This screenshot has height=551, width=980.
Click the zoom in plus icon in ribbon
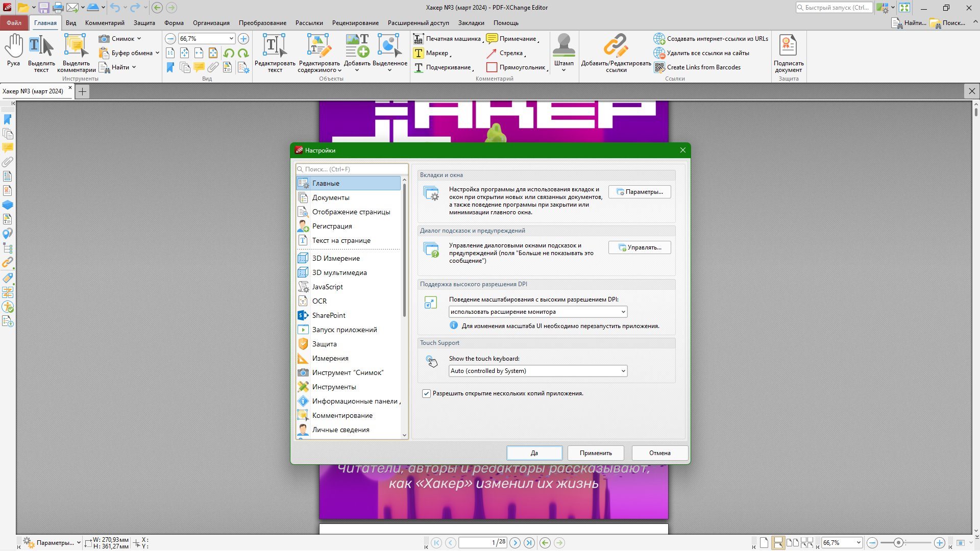[243, 39]
